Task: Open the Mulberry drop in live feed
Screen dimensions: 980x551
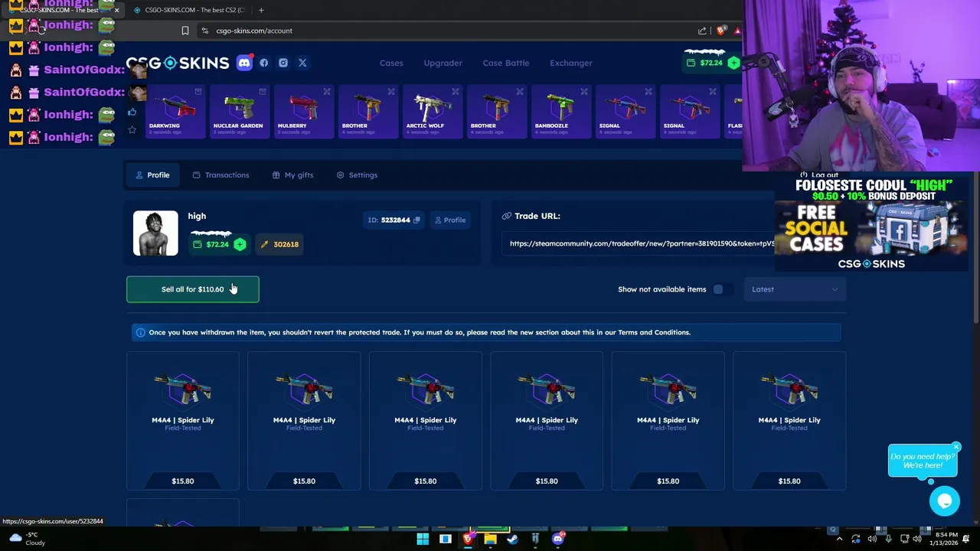Action: (x=303, y=111)
